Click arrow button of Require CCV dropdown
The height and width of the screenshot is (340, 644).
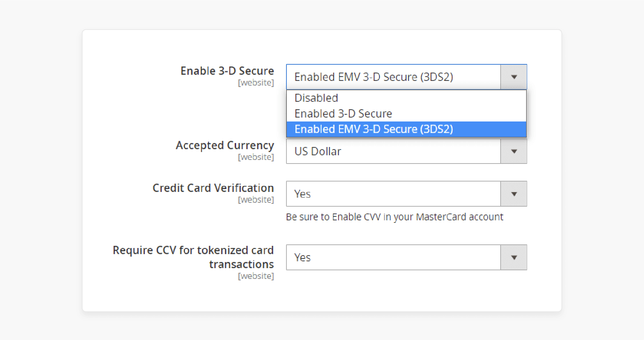point(514,257)
